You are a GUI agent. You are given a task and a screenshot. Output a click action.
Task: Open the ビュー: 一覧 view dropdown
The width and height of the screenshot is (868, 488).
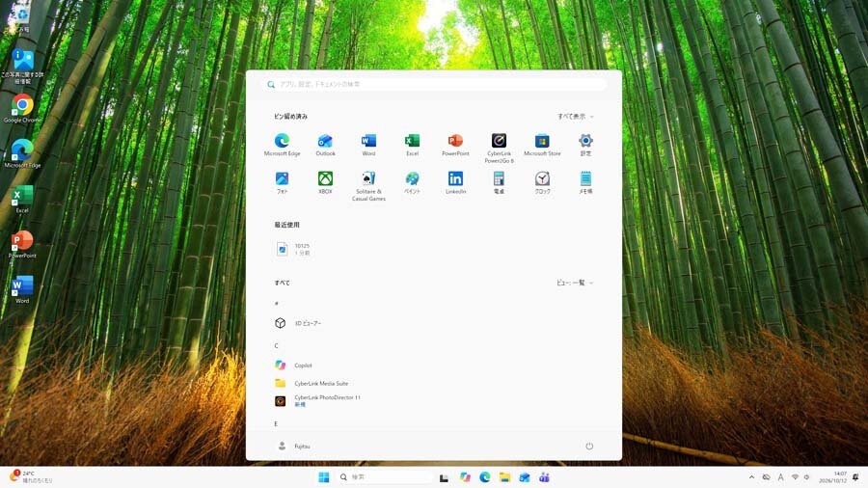pyautogui.click(x=575, y=283)
